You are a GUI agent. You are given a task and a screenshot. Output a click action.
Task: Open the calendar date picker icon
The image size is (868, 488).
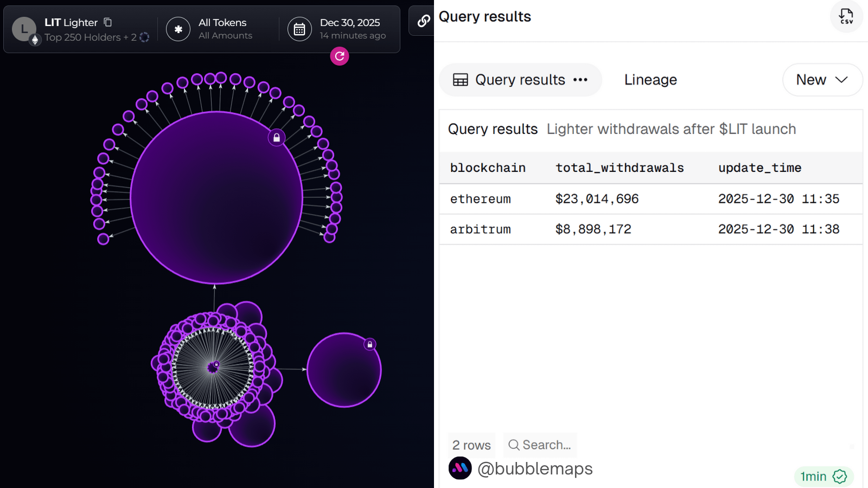click(x=299, y=29)
